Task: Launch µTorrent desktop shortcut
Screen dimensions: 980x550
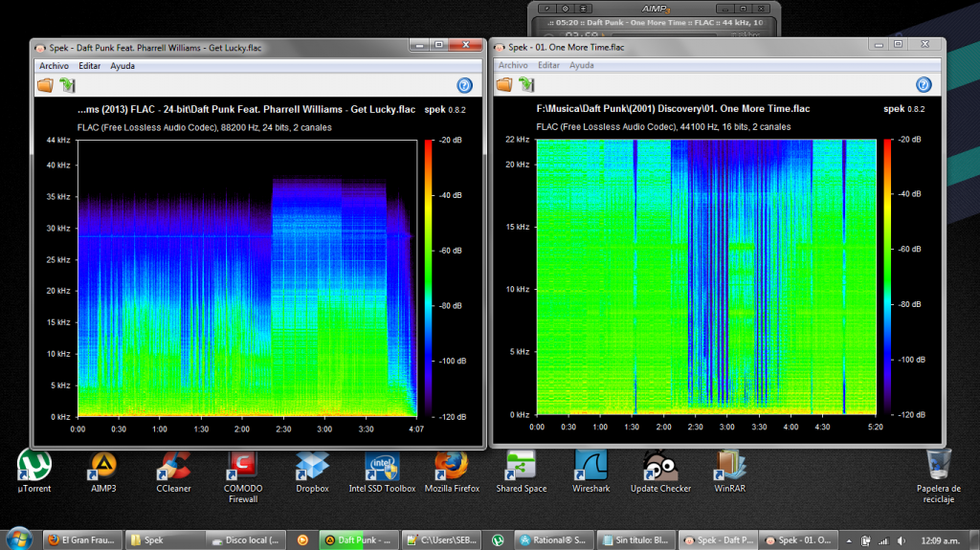Action: click(33, 472)
